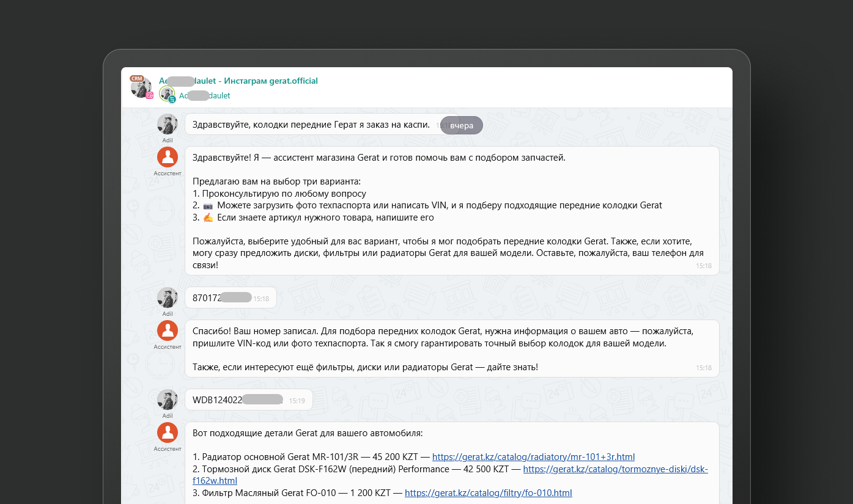This screenshot has height=504, width=853.
Task: Select the message bubble with the phone number
Action: (231, 298)
